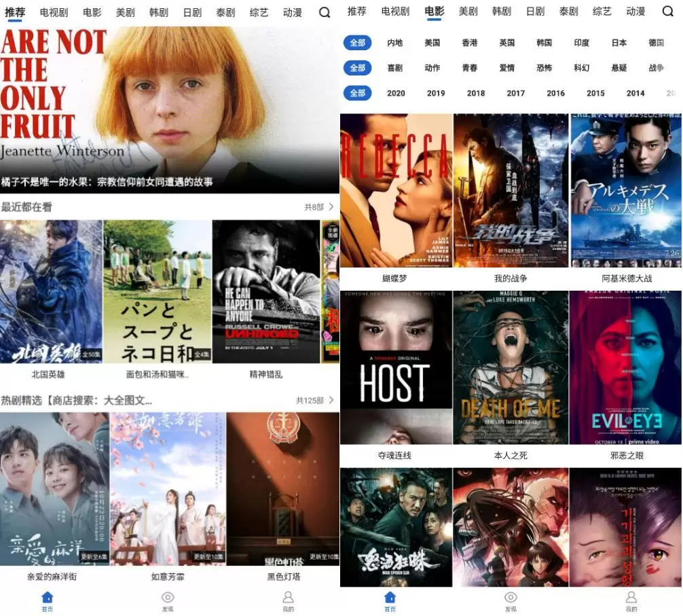Filter movies by year 2017
Viewport: 683px width, 616px height.
[x=516, y=93]
